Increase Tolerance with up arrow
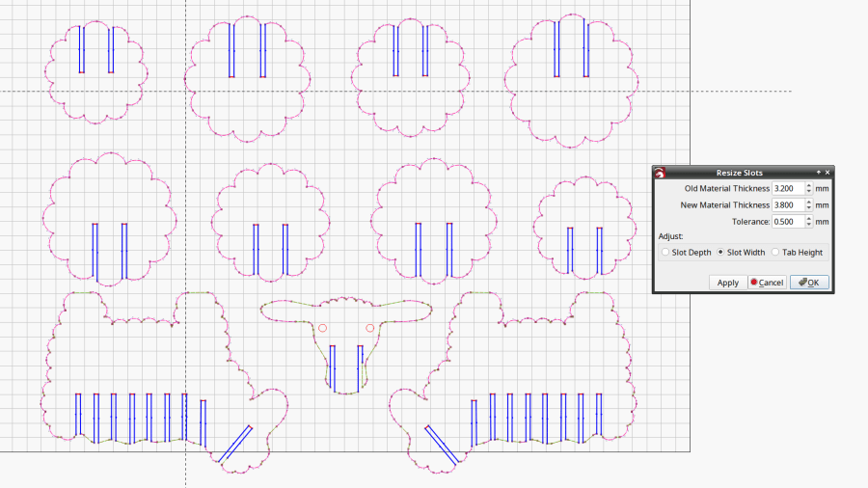Screen dimensions: 868x488 809,219
